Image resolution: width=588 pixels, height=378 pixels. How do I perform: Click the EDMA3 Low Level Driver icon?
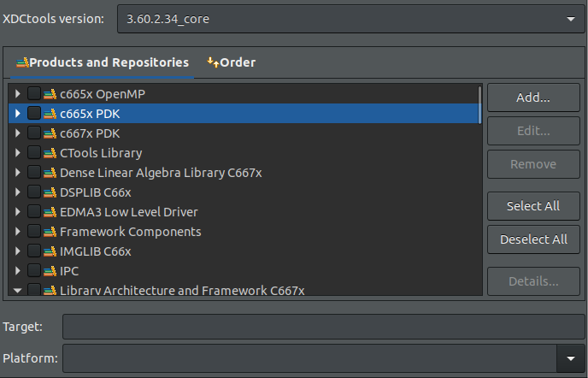click(x=49, y=212)
